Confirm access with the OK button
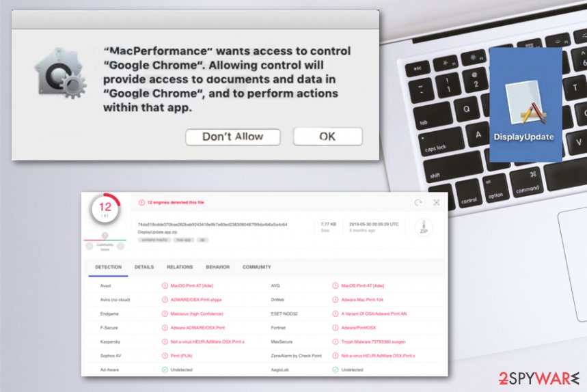This screenshot has width=587, height=392. [327, 137]
